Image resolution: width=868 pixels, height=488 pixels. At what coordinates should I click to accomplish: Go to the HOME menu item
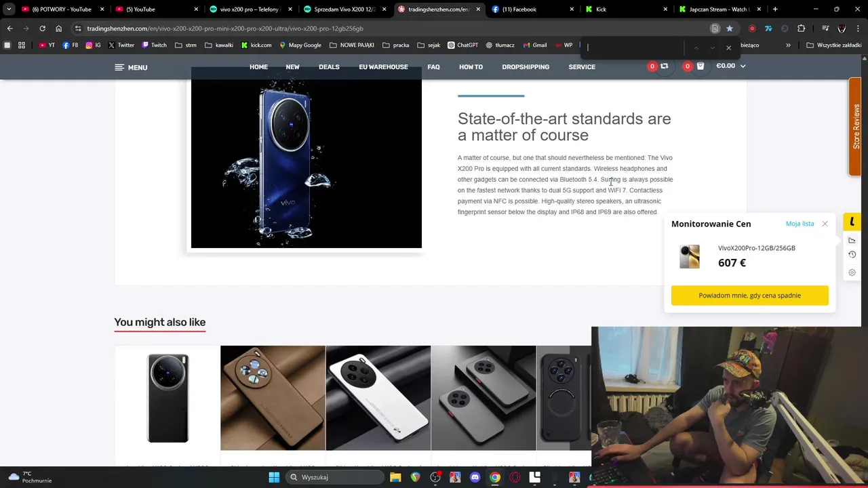coord(258,67)
